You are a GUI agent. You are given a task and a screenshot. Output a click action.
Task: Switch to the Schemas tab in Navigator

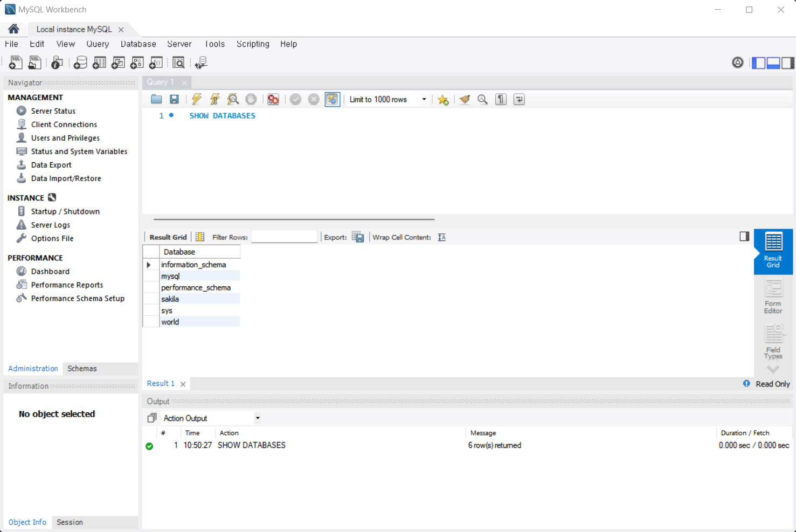pyautogui.click(x=82, y=369)
